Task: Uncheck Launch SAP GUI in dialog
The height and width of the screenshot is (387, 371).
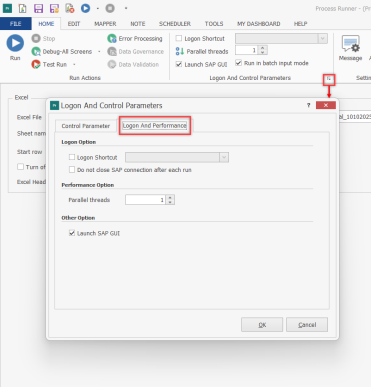Action: tap(72, 233)
